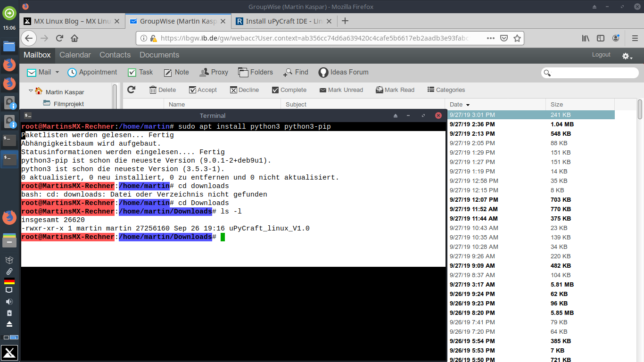
Task: Go back one page in Firefox
Action: pyautogui.click(x=29, y=38)
